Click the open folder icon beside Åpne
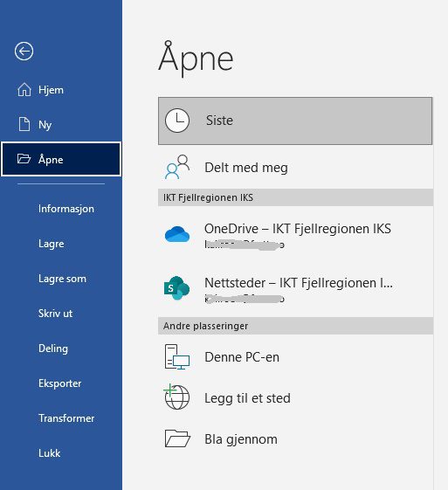This screenshot has width=448, height=490. pos(24,159)
